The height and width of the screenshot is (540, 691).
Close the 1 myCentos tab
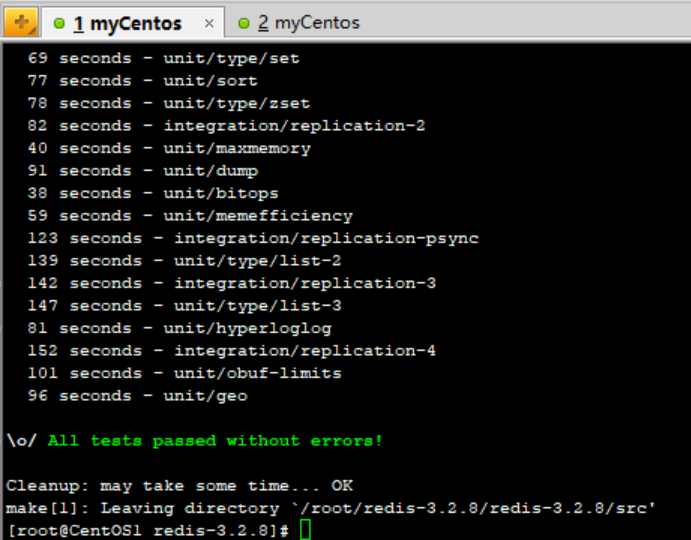[x=209, y=22]
